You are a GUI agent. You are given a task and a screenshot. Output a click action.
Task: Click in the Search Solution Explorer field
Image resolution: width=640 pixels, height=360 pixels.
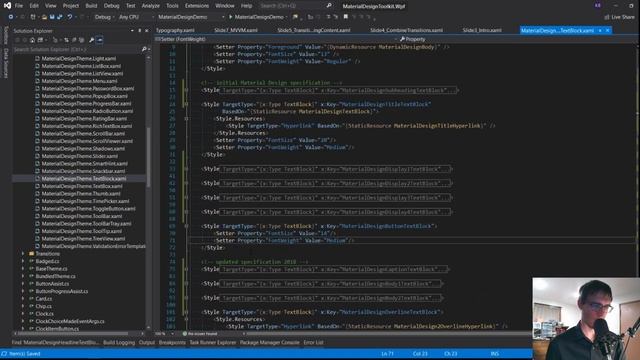coord(77,49)
